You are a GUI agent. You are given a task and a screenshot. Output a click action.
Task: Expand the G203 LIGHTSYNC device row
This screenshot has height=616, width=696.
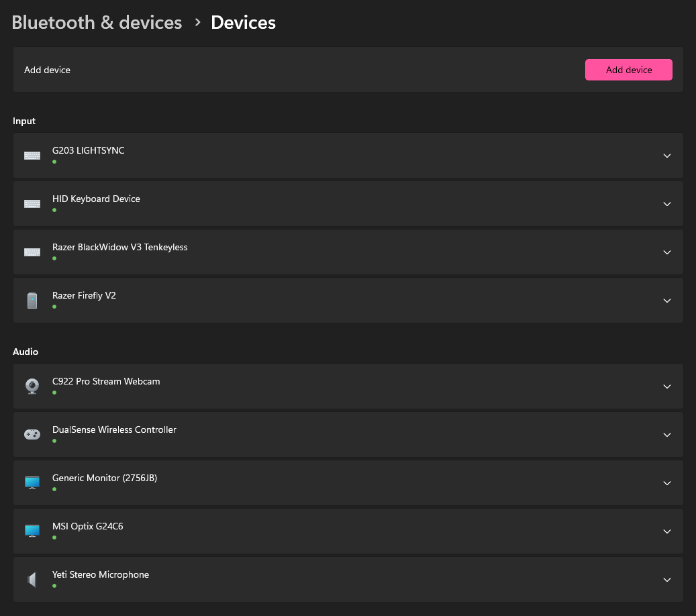tap(666, 156)
